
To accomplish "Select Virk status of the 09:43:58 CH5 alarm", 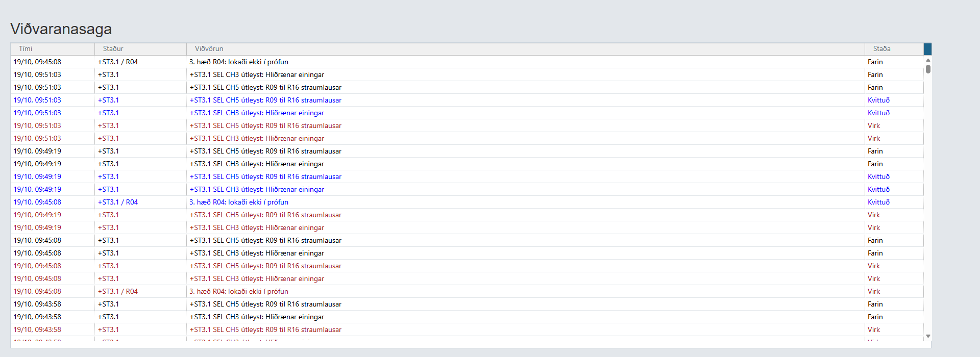I will (x=874, y=329).
